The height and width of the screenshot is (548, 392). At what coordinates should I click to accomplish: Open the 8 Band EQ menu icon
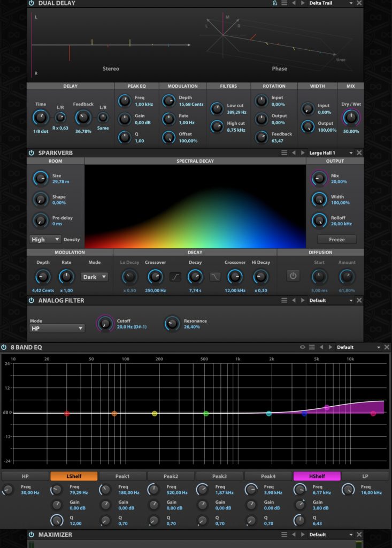coord(312,347)
